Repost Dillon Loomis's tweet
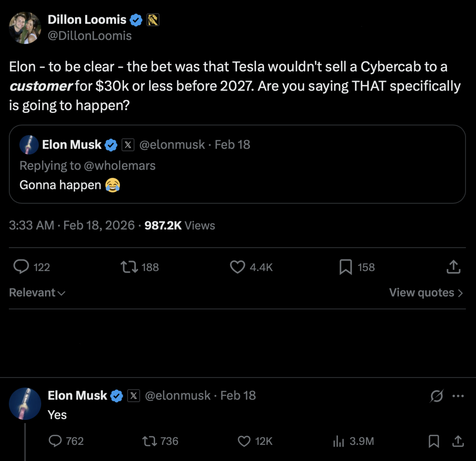The height and width of the screenshot is (461, 476). tap(129, 267)
